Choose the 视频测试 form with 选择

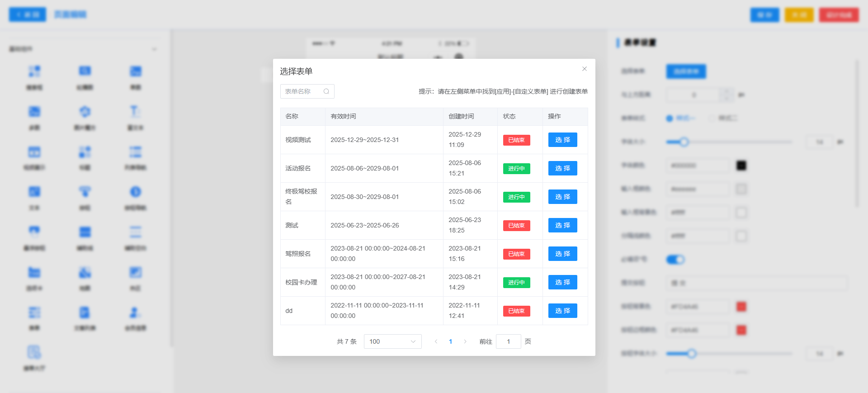(x=562, y=140)
